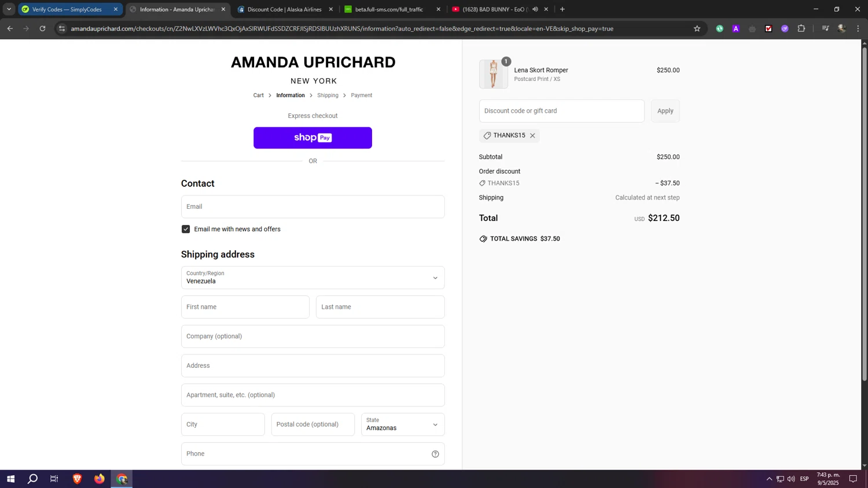Go back to the previous page
868x488 pixels.
click(x=10, y=28)
